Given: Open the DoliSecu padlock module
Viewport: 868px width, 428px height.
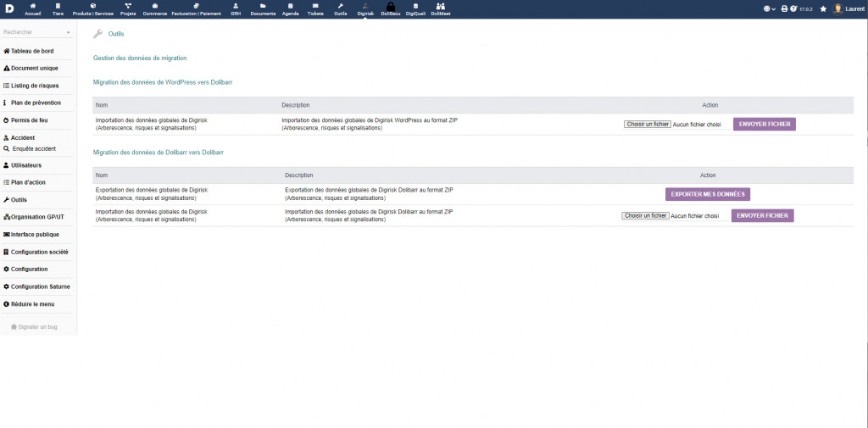Looking at the screenshot, I should coord(390,8).
